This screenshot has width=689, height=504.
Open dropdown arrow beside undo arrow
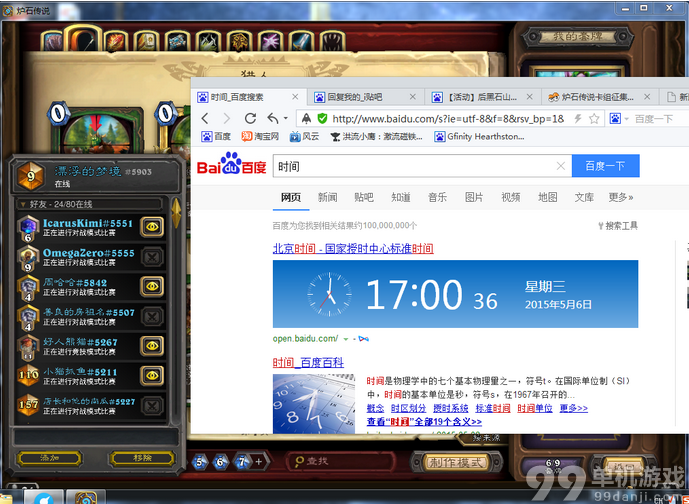coord(285,118)
